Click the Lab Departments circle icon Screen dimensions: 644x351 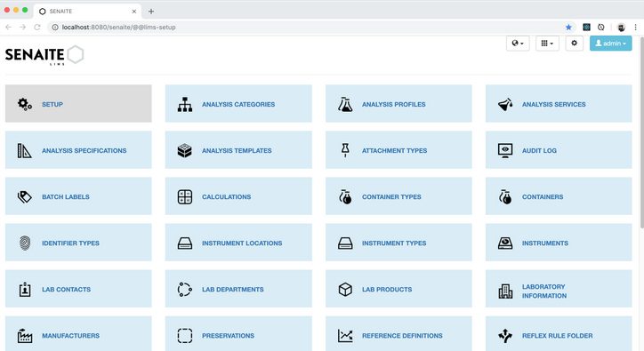point(185,290)
